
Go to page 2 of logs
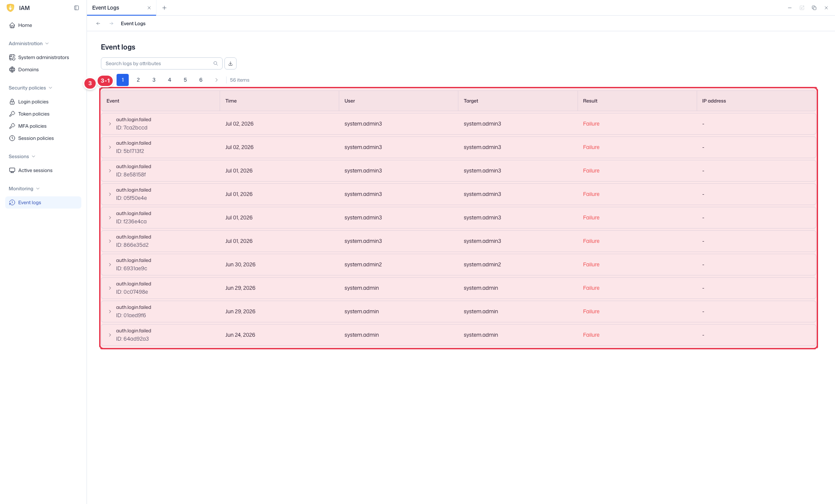[138, 80]
